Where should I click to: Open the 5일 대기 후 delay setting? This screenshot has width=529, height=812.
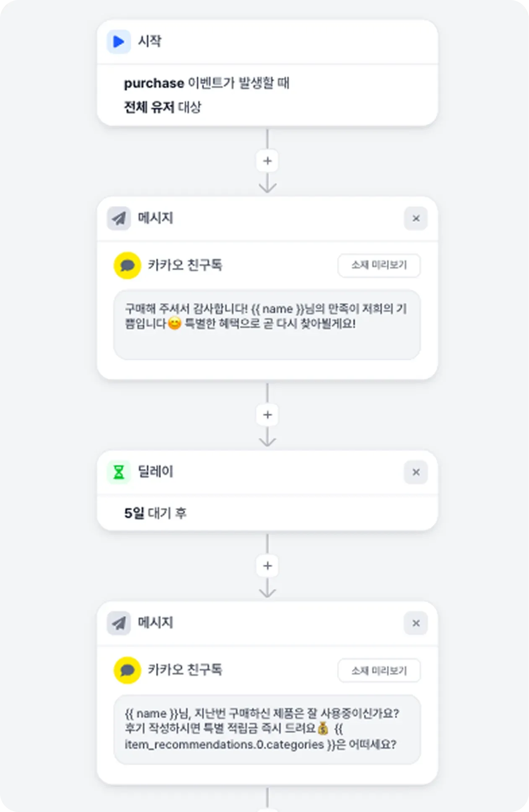point(155,513)
